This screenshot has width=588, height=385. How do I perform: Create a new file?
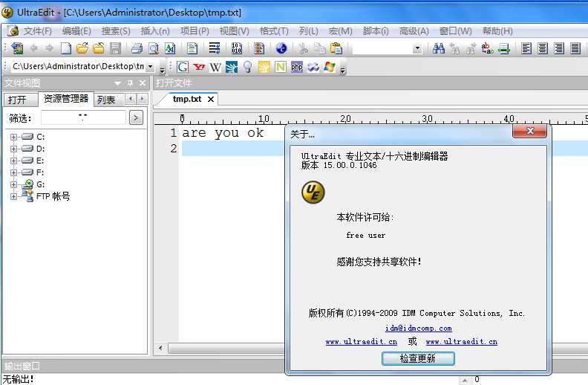[66, 48]
